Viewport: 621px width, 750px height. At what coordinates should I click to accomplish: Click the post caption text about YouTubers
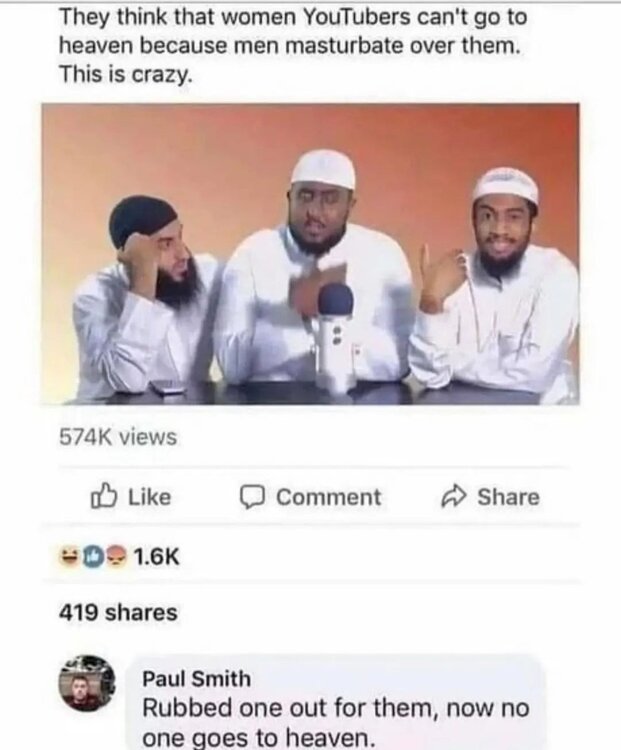coord(293,45)
